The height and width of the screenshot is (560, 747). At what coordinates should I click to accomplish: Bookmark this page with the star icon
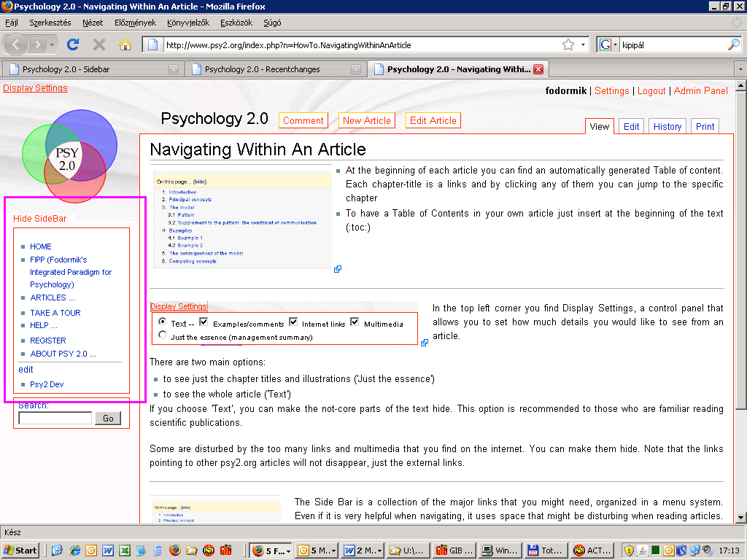[568, 44]
